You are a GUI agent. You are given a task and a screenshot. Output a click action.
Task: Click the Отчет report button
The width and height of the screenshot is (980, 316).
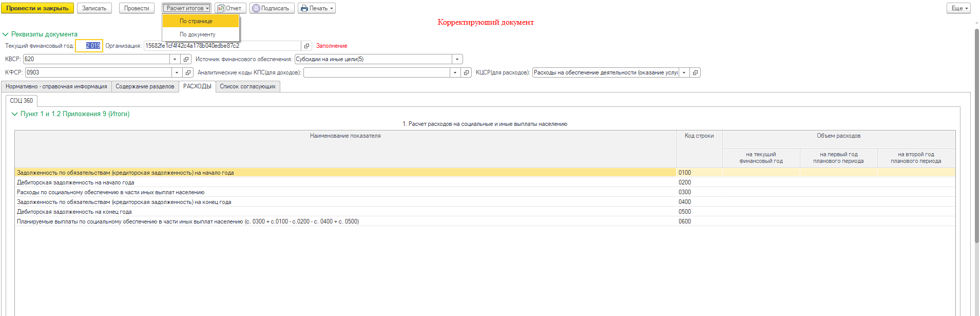pyautogui.click(x=229, y=8)
